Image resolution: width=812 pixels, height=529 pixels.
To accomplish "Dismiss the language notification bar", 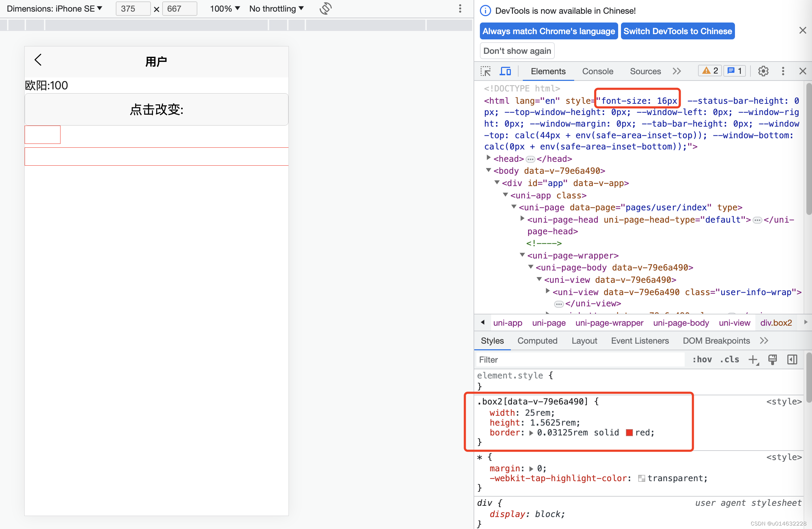I will point(803,31).
